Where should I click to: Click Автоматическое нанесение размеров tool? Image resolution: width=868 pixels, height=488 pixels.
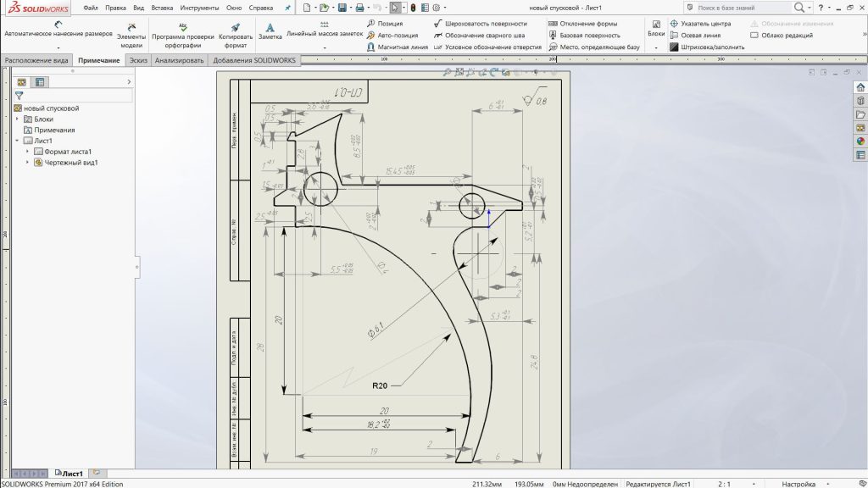[58, 30]
